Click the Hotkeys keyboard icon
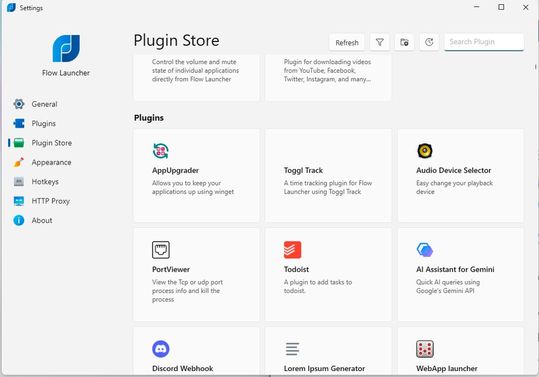539x377 pixels. 19,181
